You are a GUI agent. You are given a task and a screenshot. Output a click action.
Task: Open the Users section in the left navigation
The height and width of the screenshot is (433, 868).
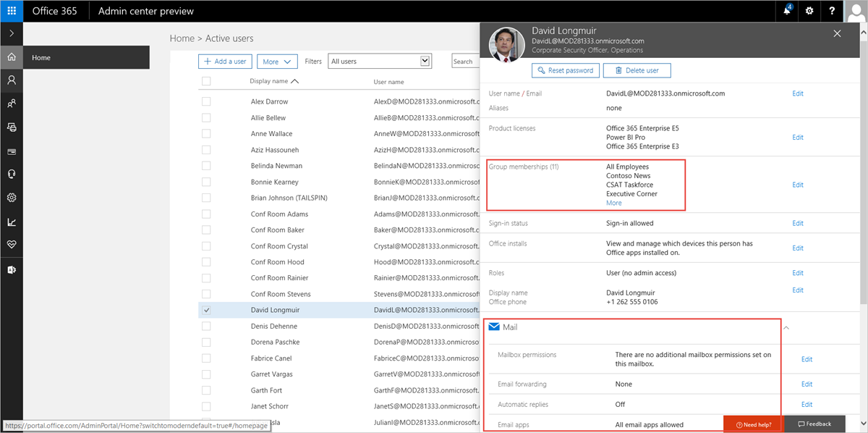[x=11, y=80]
